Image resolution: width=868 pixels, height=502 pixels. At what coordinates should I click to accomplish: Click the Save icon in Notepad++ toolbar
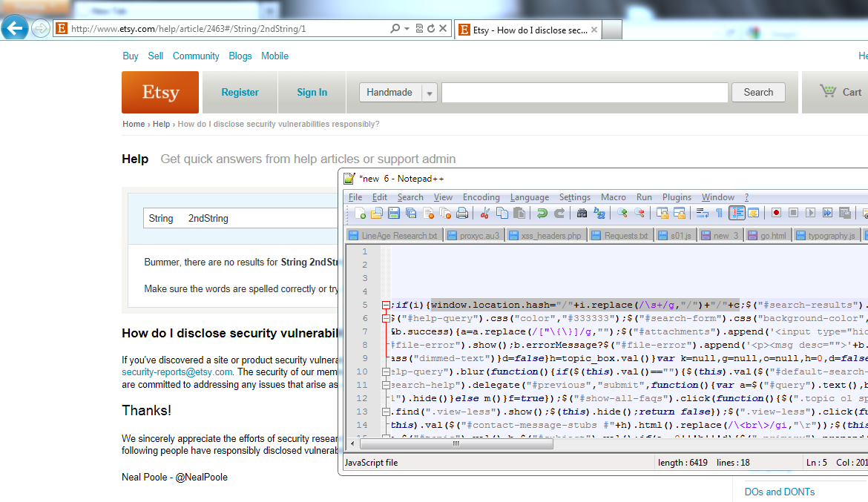tap(394, 213)
